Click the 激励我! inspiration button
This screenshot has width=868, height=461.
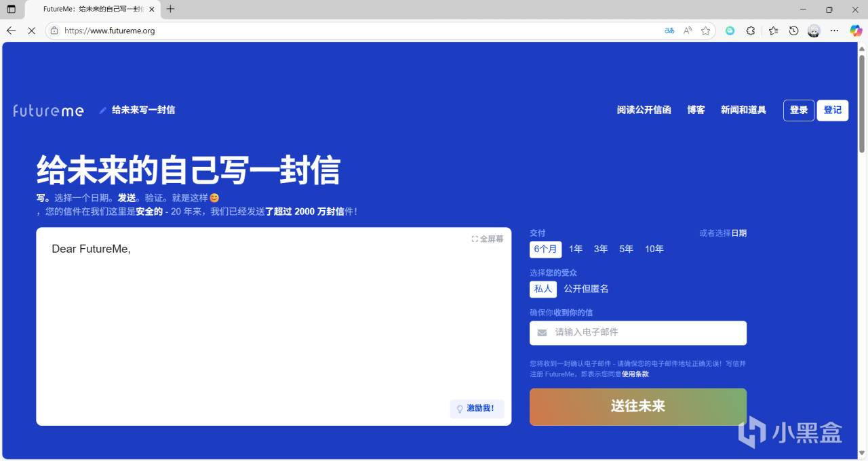point(477,408)
